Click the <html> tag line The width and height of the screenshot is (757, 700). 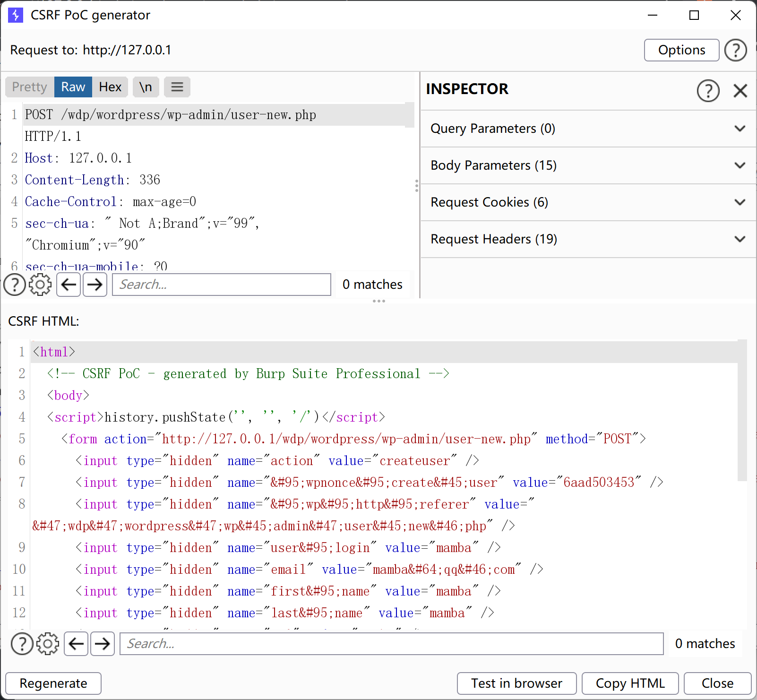[x=54, y=352]
